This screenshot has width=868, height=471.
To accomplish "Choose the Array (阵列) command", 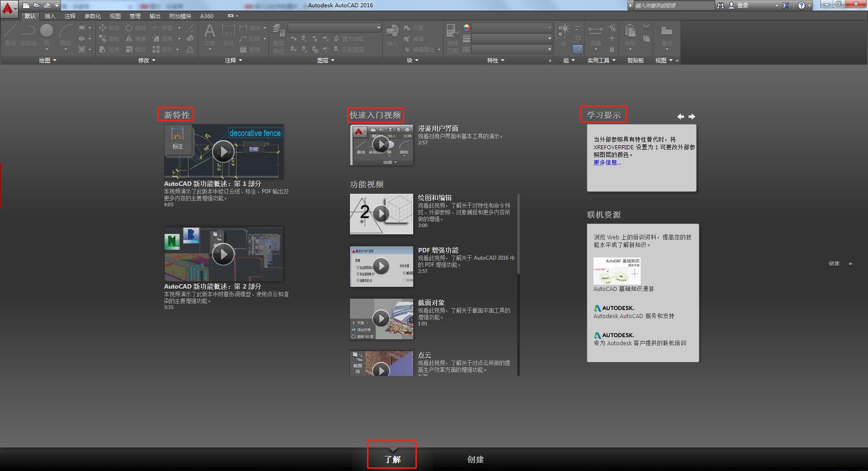I will (162, 49).
